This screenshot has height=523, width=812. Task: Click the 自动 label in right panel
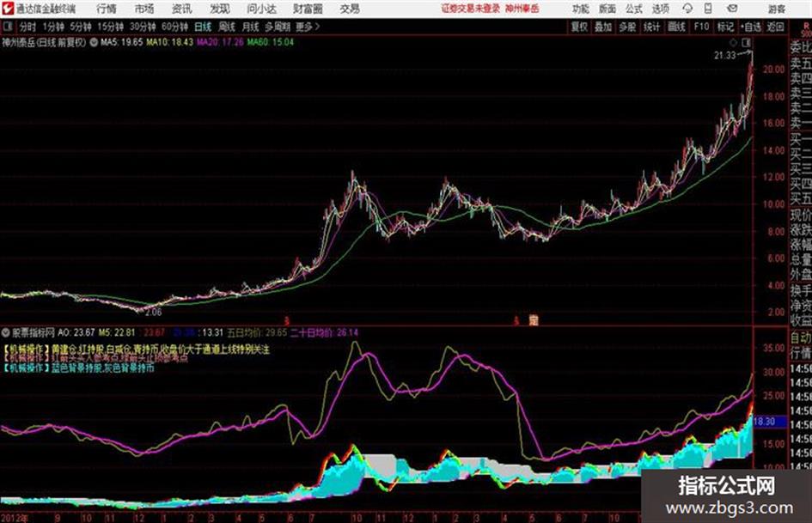coord(801,338)
